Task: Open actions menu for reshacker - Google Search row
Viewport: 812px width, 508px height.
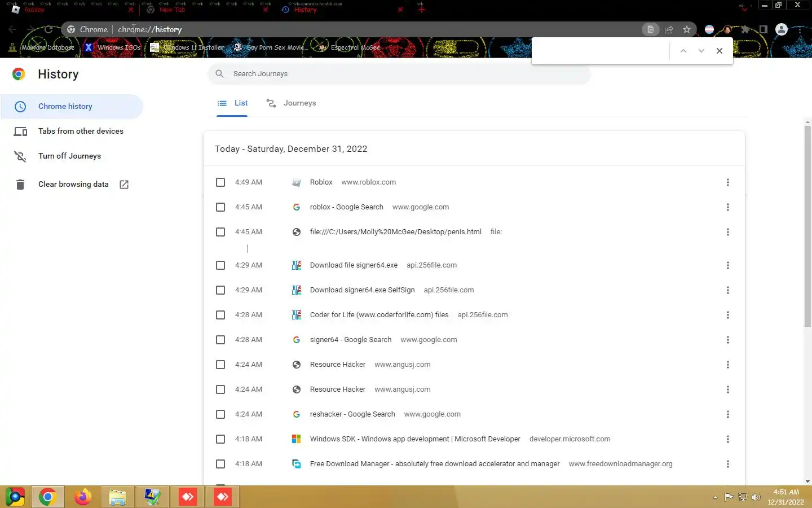Action: tap(728, 414)
